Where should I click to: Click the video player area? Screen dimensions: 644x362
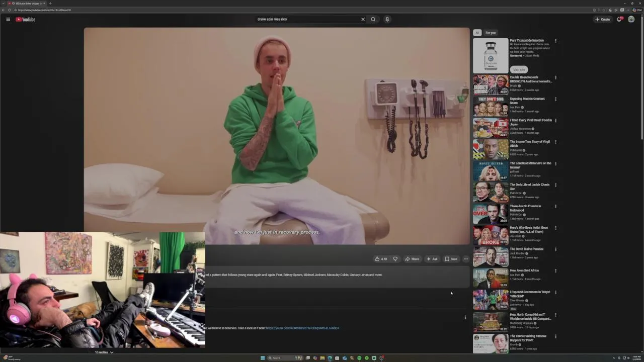point(277,136)
